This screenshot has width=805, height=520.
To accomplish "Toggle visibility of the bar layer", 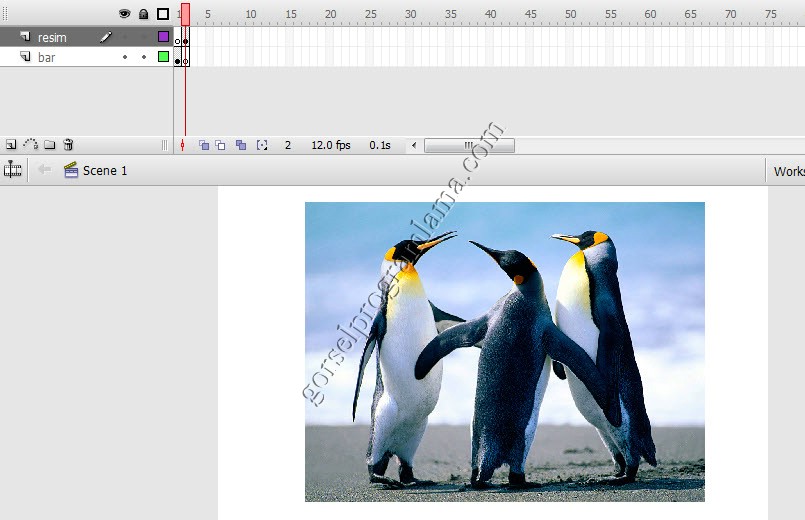I will tap(125, 57).
